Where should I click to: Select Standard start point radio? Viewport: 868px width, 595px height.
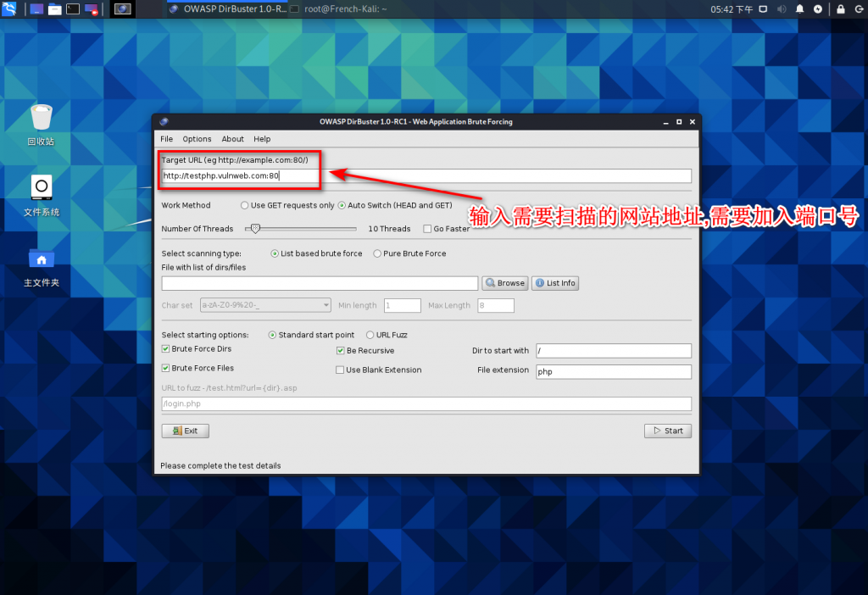(x=272, y=335)
